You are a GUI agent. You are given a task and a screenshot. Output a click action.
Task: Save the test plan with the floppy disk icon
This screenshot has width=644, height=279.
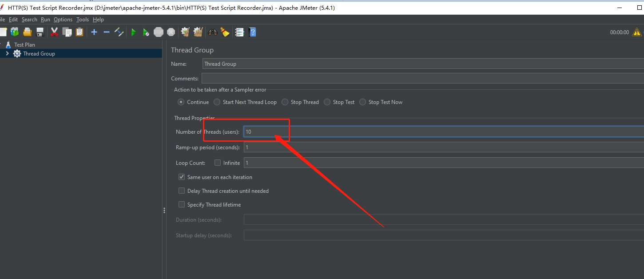pos(40,32)
